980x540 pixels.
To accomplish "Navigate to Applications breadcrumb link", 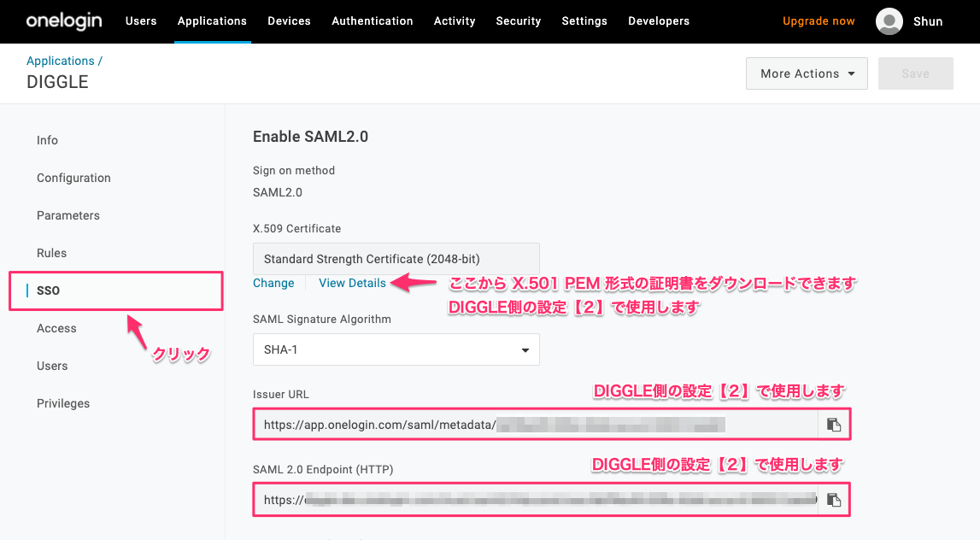I will coord(61,61).
